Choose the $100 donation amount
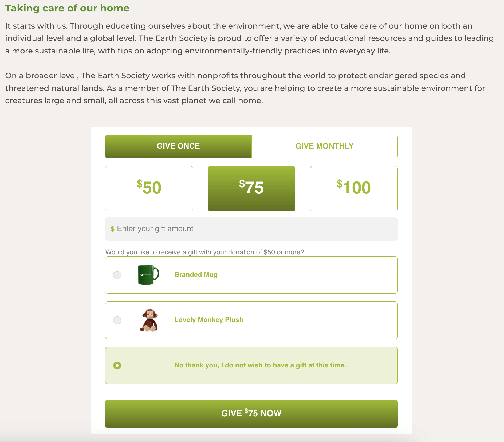This screenshot has width=504, height=442. point(354,189)
